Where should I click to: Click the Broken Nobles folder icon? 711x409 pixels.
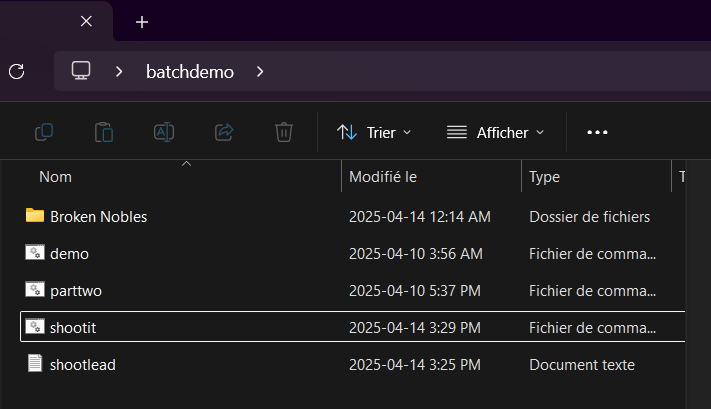[x=35, y=215]
